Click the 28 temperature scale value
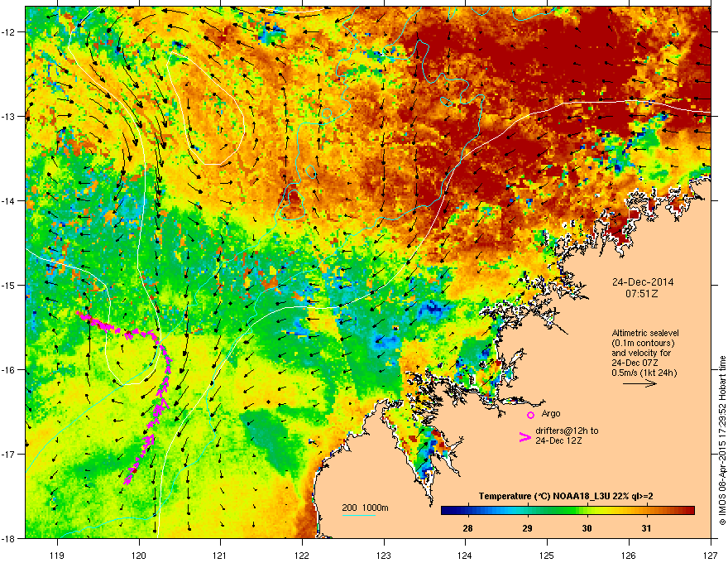The width and height of the screenshot is (728, 563). tap(467, 528)
